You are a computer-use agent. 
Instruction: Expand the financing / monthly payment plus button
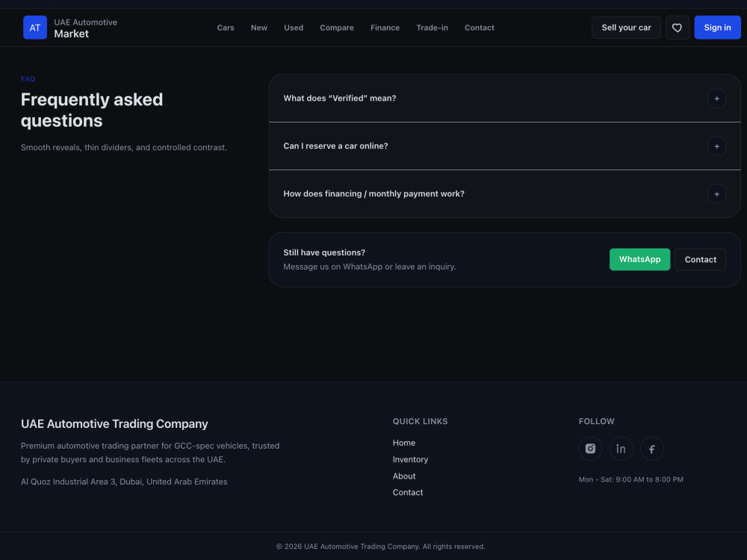[716, 194]
